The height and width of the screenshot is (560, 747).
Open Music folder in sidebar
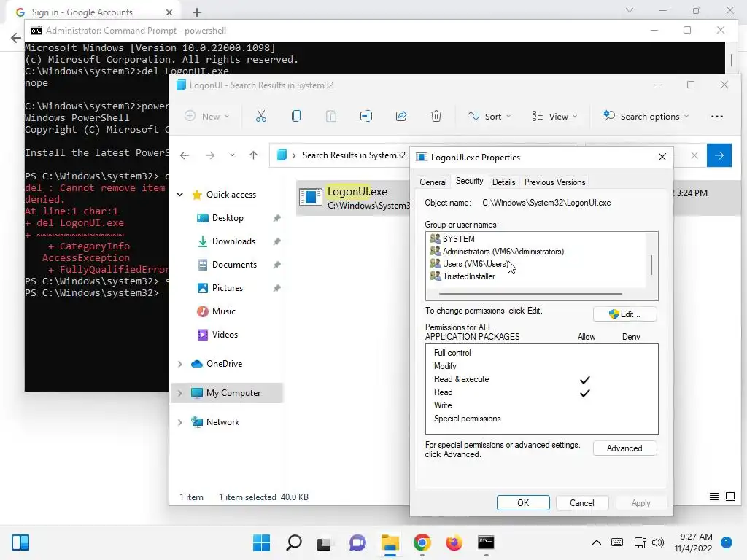223,311
